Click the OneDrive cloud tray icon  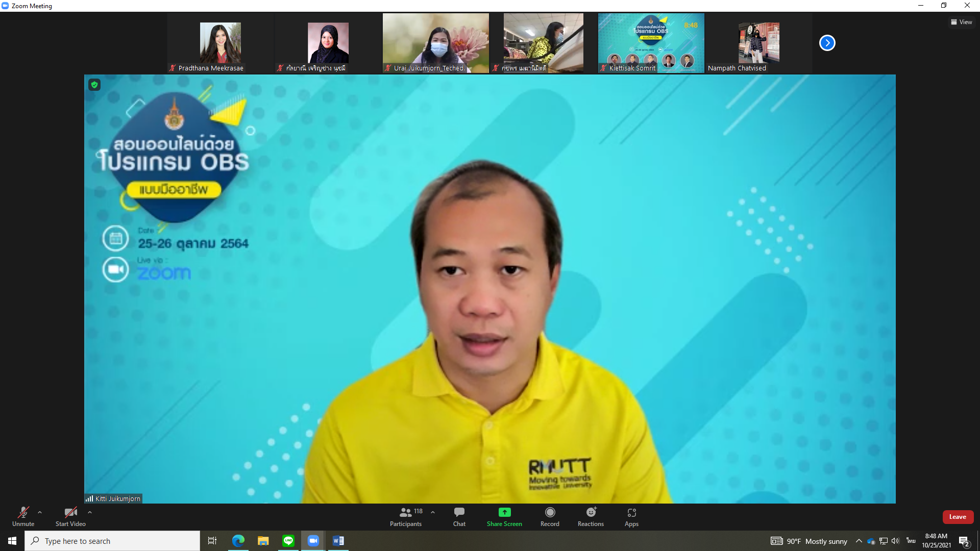[871, 541]
